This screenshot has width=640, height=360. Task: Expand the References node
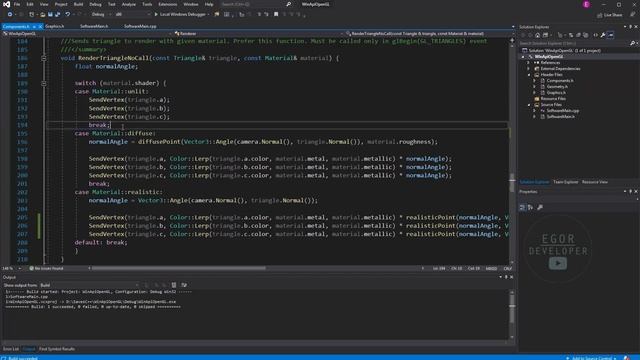tap(529, 63)
